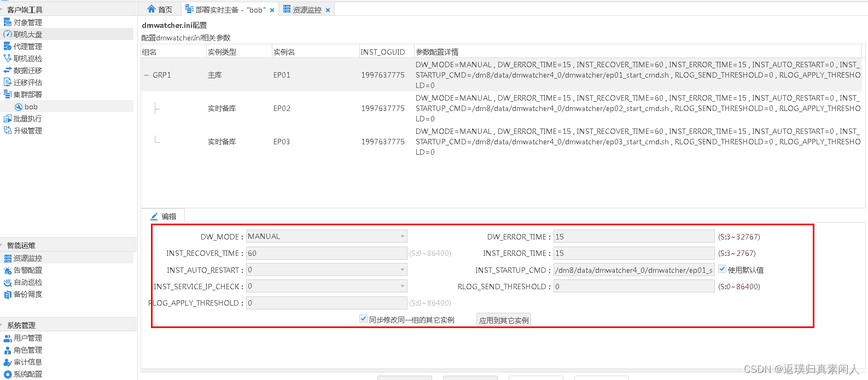Collapse the GRP1 group row
This screenshot has height=380, width=868.
[146, 75]
